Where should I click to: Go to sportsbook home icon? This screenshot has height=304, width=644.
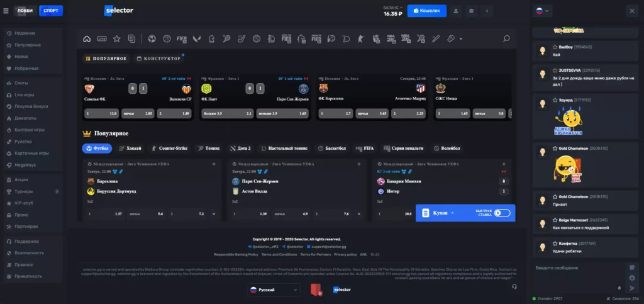87,38
